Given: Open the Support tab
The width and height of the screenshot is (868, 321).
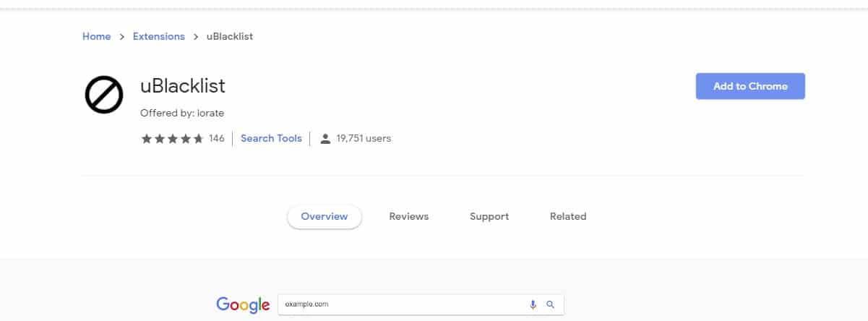Looking at the screenshot, I should pyautogui.click(x=489, y=216).
